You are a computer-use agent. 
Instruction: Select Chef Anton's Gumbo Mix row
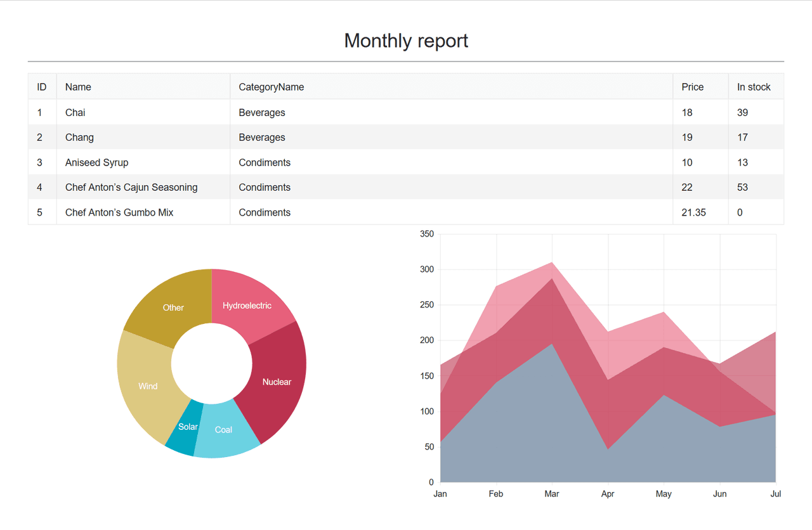click(x=406, y=212)
